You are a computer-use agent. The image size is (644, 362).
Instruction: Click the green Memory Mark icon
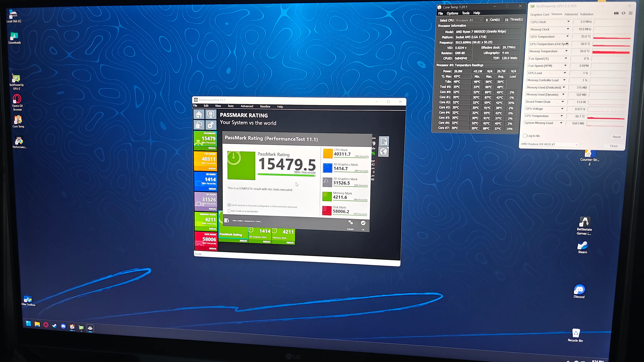point(327,196)
